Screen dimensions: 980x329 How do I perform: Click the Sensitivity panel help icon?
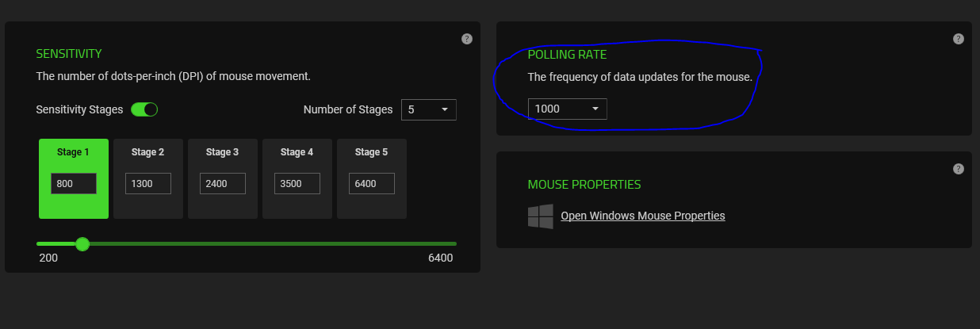coord(467,39)
